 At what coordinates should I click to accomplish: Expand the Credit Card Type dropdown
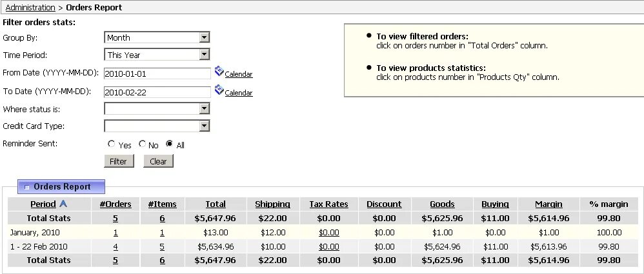(204, 126)
